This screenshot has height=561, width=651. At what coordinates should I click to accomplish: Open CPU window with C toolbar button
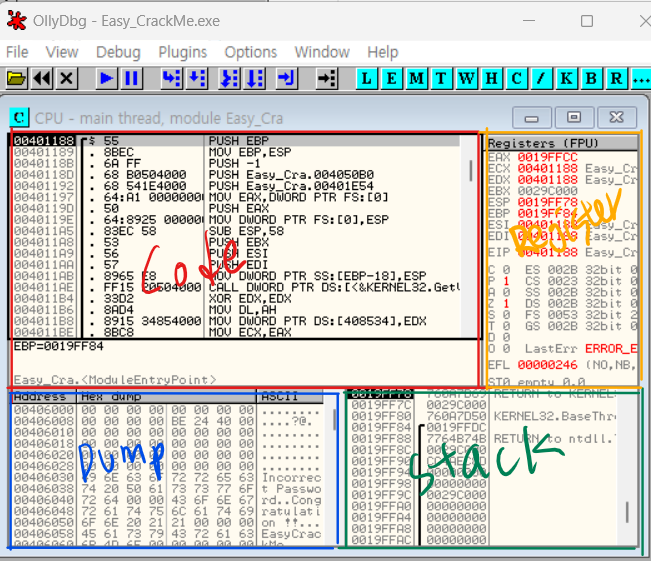(516, 78)
